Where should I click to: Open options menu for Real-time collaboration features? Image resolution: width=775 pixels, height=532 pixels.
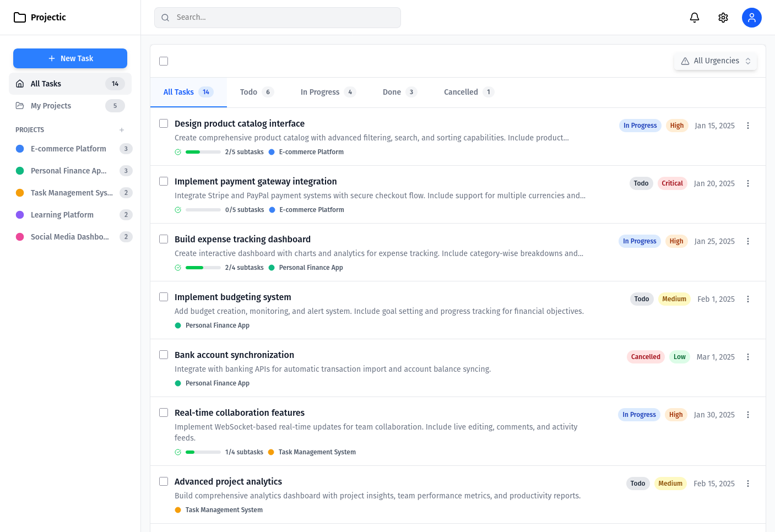click(x=748, y=415)
